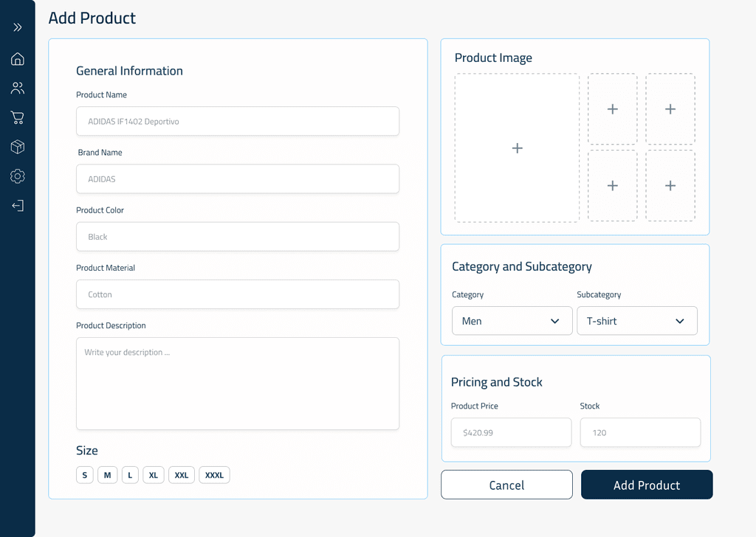756x537 pixels.
Task: Toggle size M option
Action: (x=107, y=475)
